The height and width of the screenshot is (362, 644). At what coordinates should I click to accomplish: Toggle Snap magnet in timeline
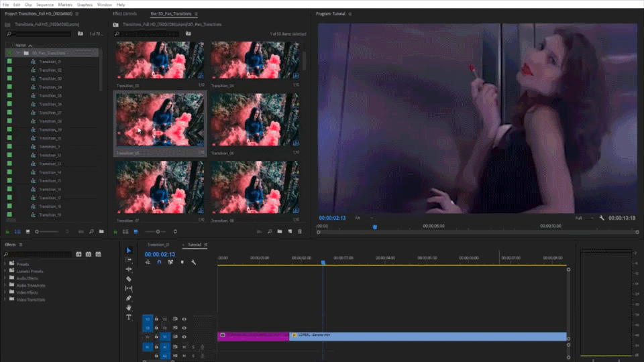point(160,262)
